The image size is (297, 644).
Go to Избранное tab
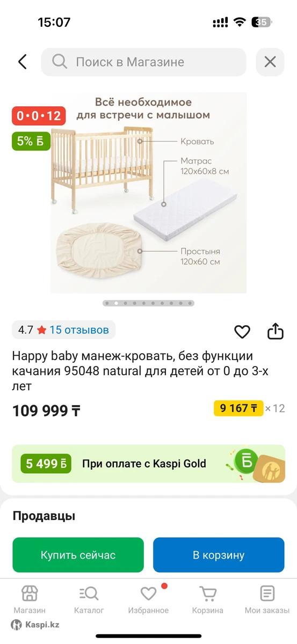coord(148,599)
